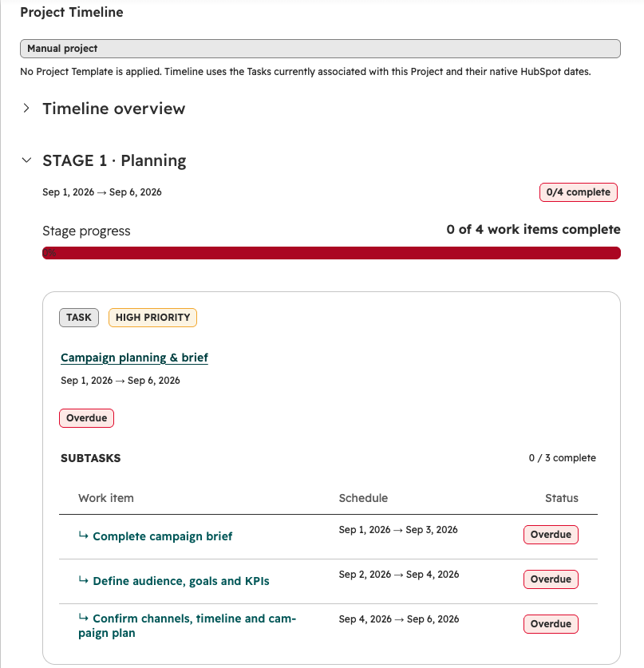Open Complete campaign brief subtask
The height and width of the screenshot is (668, 644).
[x=162, y=536]
